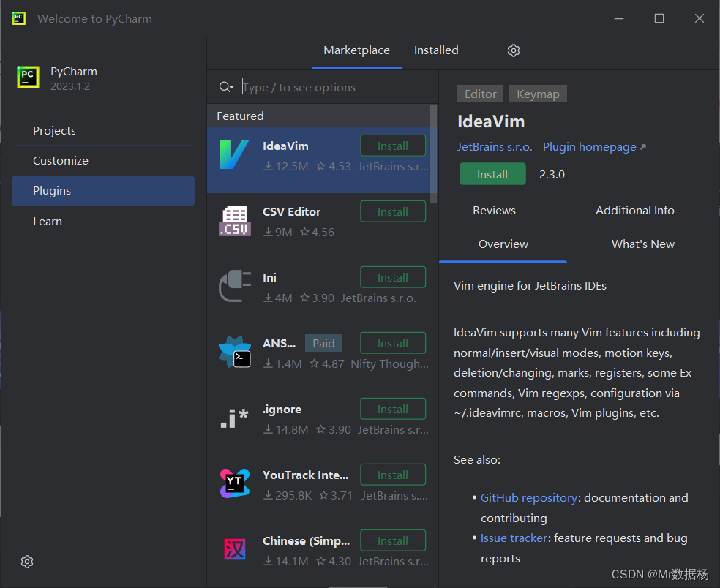
Task: Open the bottom-left options gear menu
Action: tap(27, 562)
